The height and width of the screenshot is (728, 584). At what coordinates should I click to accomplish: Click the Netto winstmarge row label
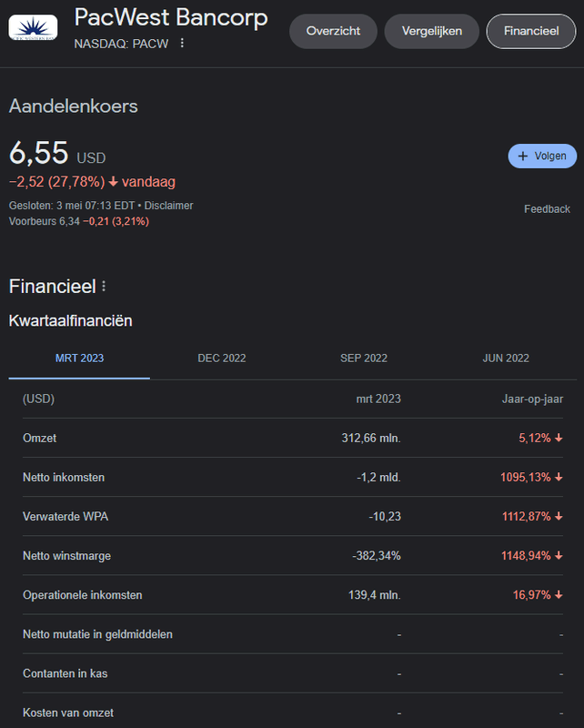coord(66,556)
